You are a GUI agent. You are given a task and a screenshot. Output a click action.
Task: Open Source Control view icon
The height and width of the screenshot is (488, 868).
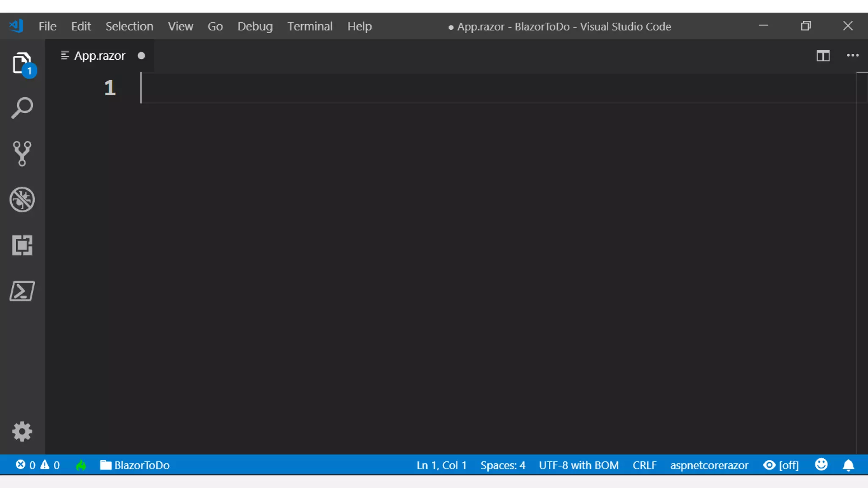coord(22,153)
